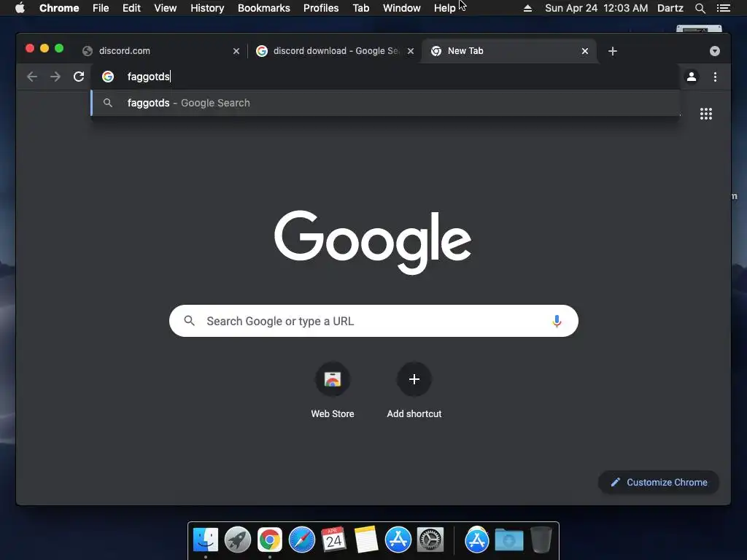This screenshot has width=747, height=560.
Task: Open the Tab menu
Action: 361,8
